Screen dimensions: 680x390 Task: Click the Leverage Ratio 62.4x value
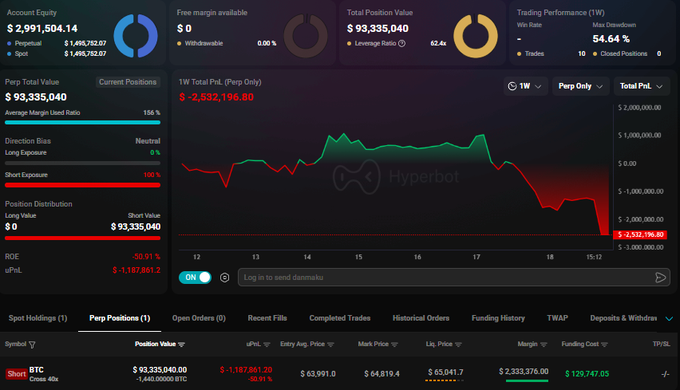click(438, 43)
